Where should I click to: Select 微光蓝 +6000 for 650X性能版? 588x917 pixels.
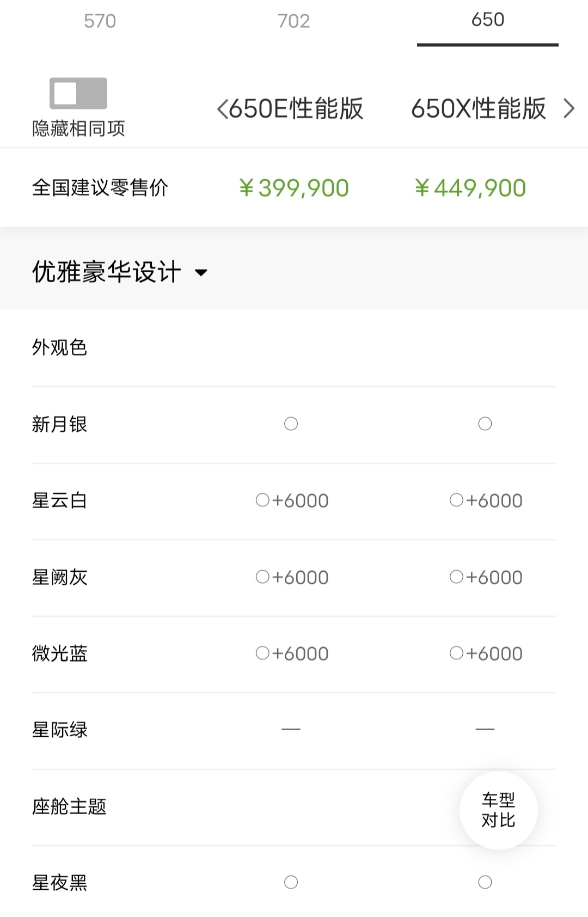457,653
